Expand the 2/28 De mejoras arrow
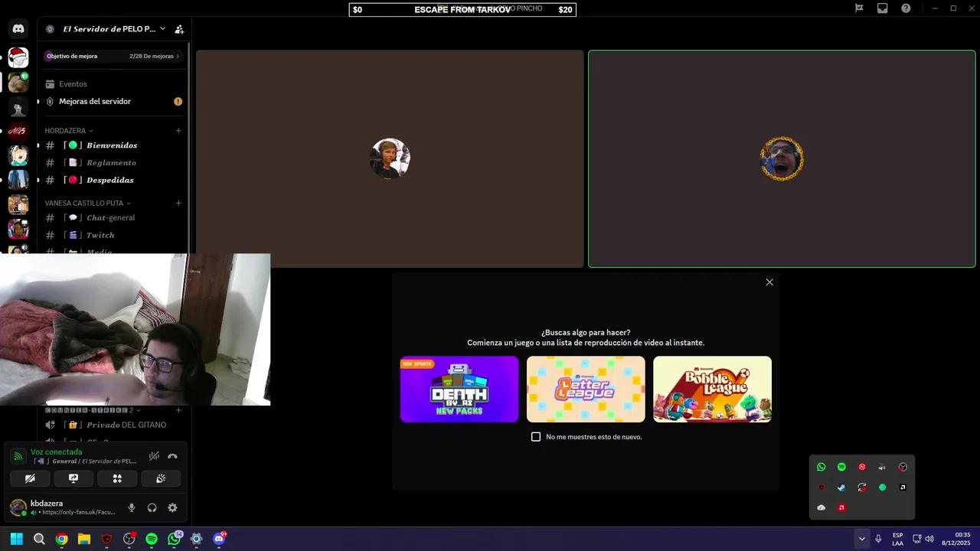The width and height of the screenshot is (980, 551). pos(178,56)
